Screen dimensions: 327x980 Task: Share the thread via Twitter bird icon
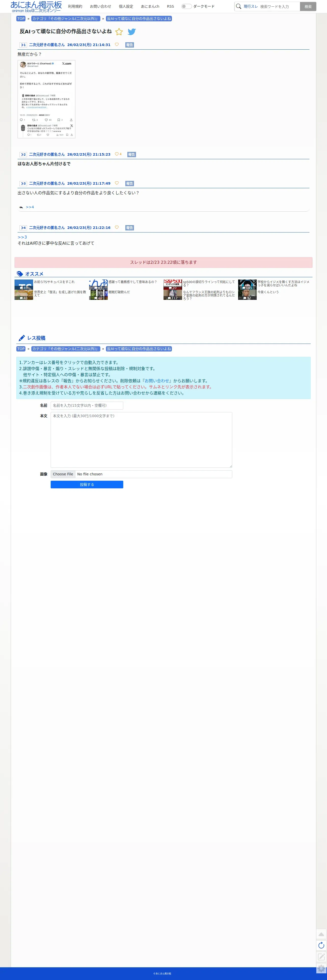[132, 32]
